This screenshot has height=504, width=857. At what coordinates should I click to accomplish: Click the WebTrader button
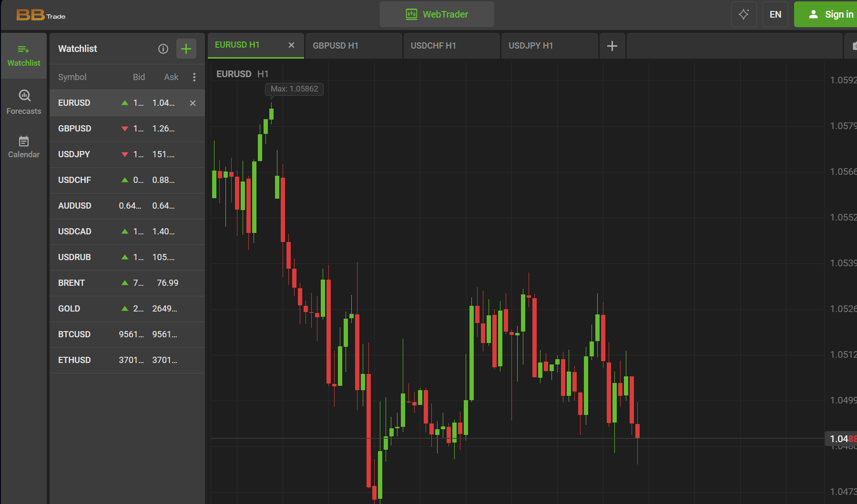click(x=437, y=14)
